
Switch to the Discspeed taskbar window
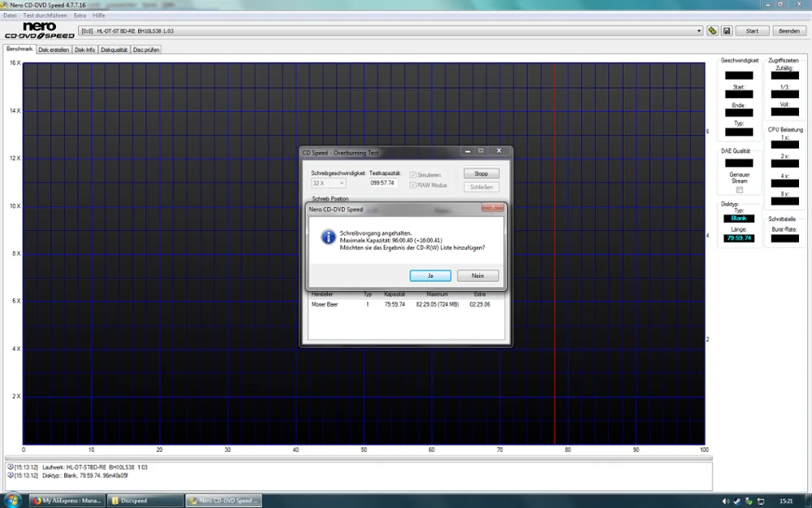(145, 501)
